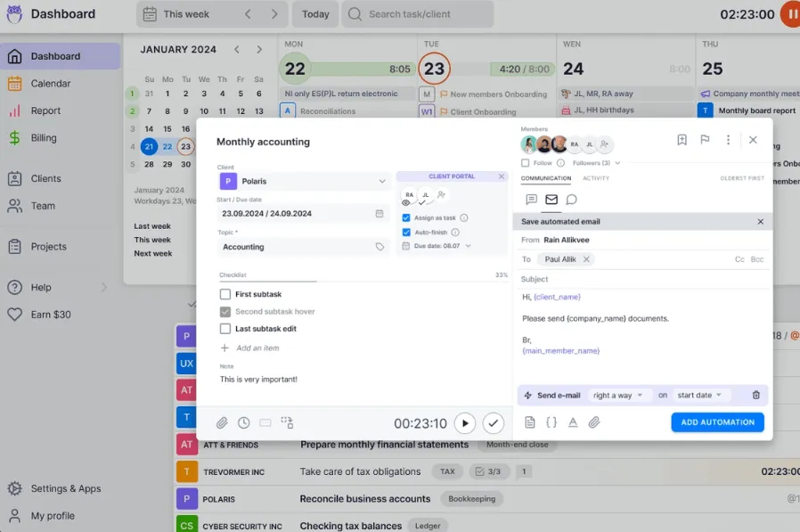Click the tag icon in Topic field
800x532 pixels.
coord(380,247)
